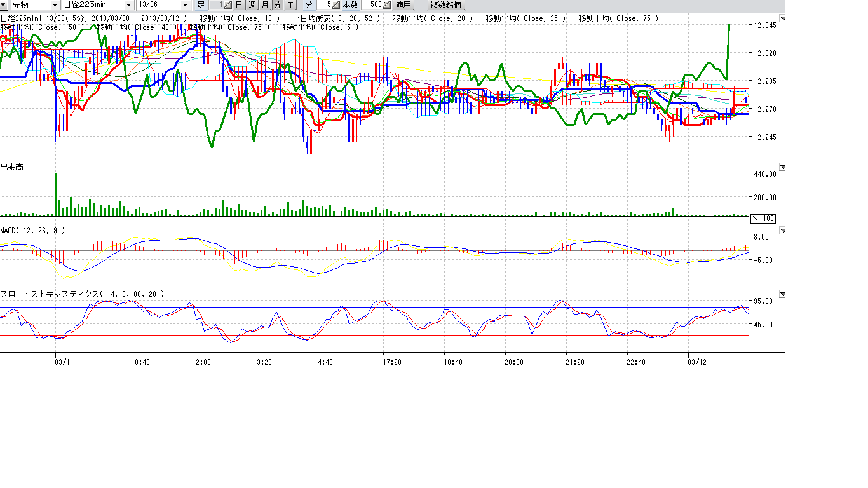Click the 出来高 volume panel menu arrow
868x488 pixels.
pyautogui.click(x=782, y=168)
